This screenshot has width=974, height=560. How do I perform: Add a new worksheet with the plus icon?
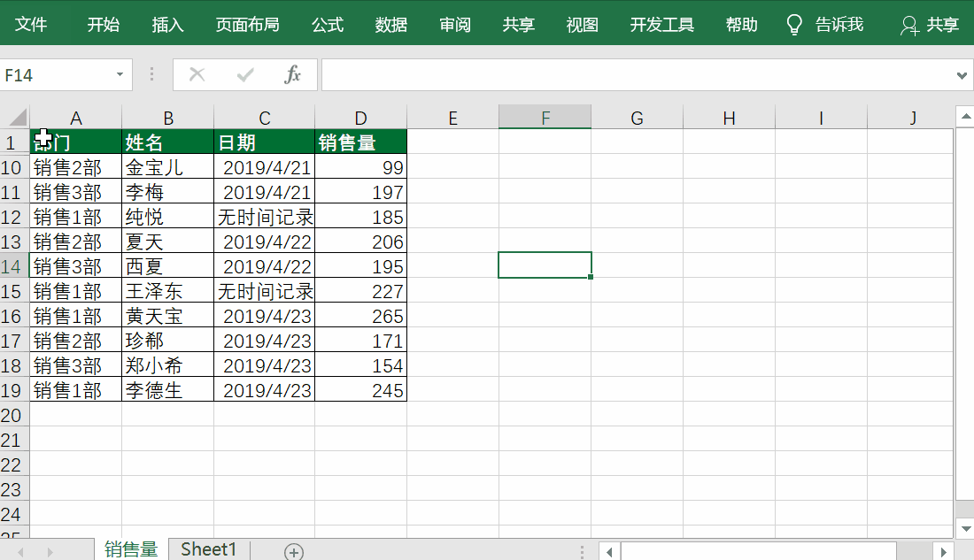point(292,549)
